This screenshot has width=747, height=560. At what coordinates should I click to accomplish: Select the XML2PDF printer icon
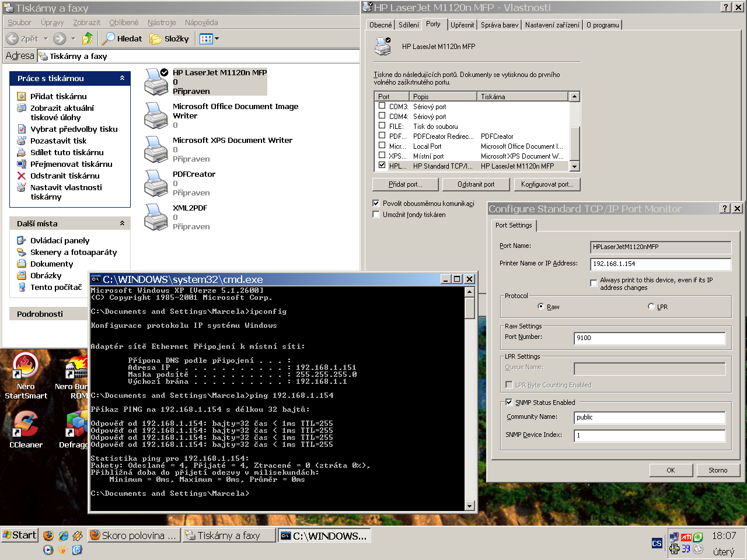(x=156, y=217)
